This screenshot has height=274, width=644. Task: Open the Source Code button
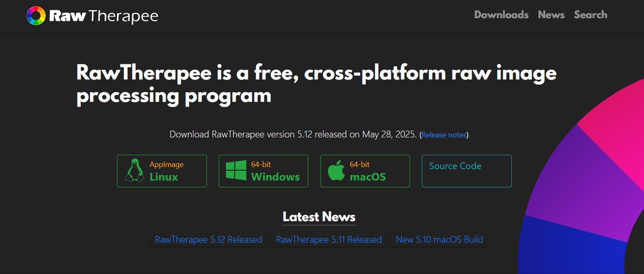(x=467, y=171)
